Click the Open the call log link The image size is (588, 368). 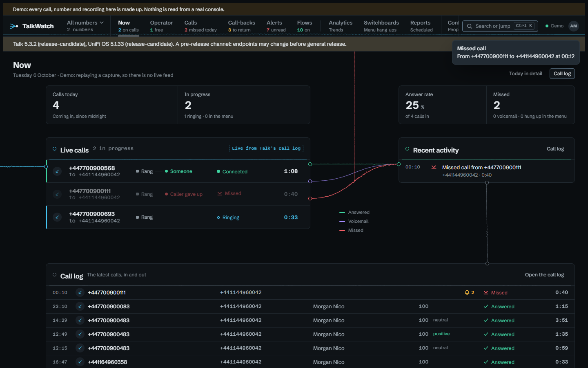[x=544, y=275]
